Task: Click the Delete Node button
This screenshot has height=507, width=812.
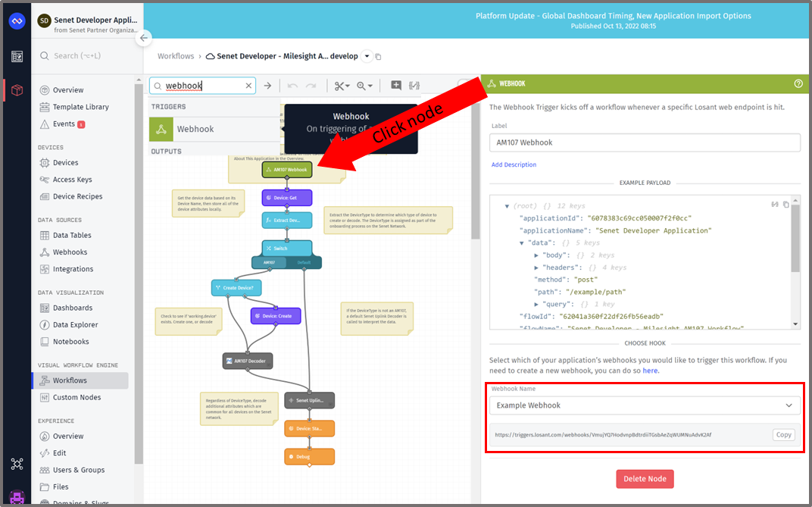Action: coord(645,479)
